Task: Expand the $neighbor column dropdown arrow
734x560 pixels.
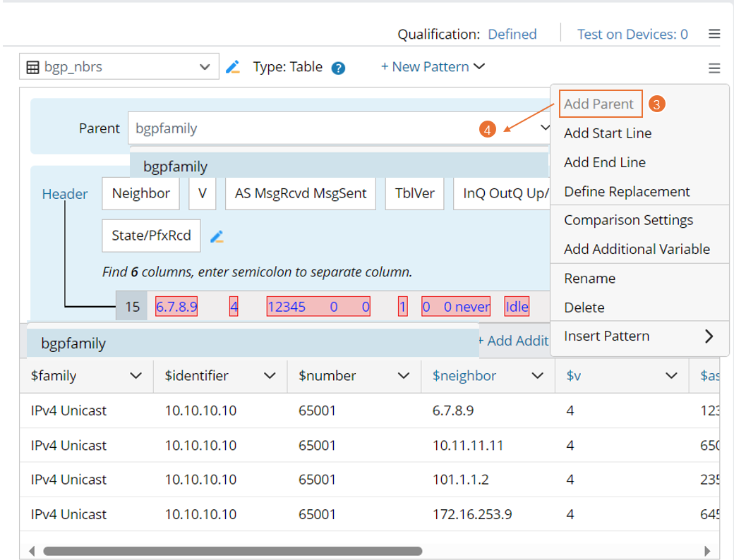Action: [x=537, y=376]
